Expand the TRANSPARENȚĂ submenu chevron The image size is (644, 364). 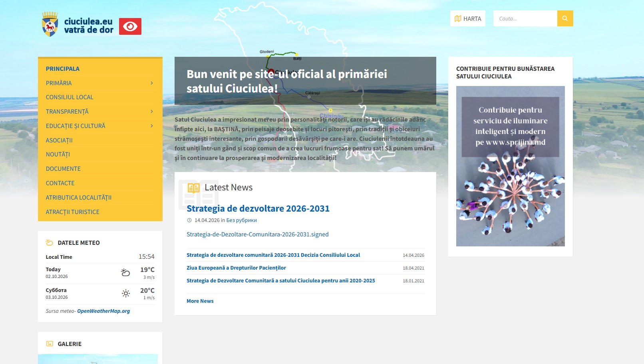152,111
